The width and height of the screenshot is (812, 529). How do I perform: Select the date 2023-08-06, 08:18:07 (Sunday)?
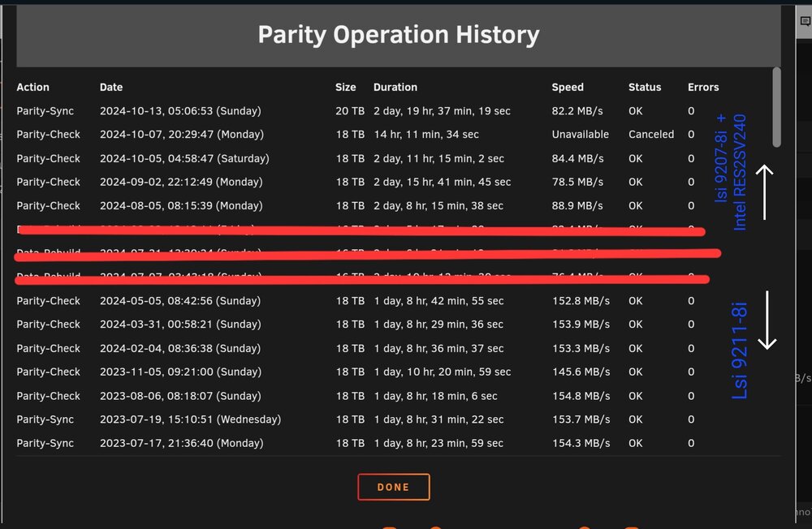[x=180, y=396]
